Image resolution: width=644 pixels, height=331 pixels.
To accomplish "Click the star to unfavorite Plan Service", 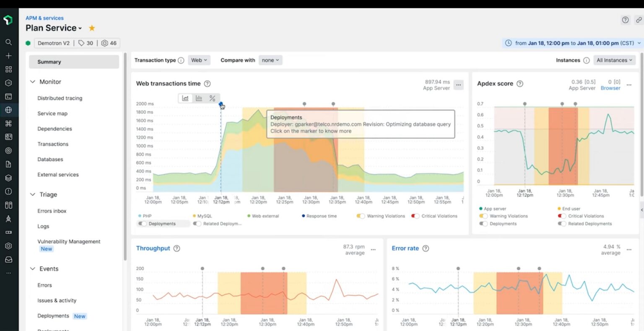I will 91,28.
